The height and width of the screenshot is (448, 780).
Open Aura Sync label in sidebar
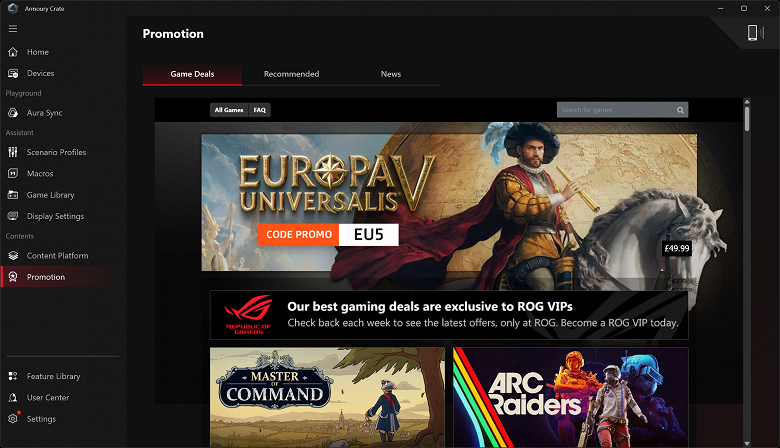point(44,113)
